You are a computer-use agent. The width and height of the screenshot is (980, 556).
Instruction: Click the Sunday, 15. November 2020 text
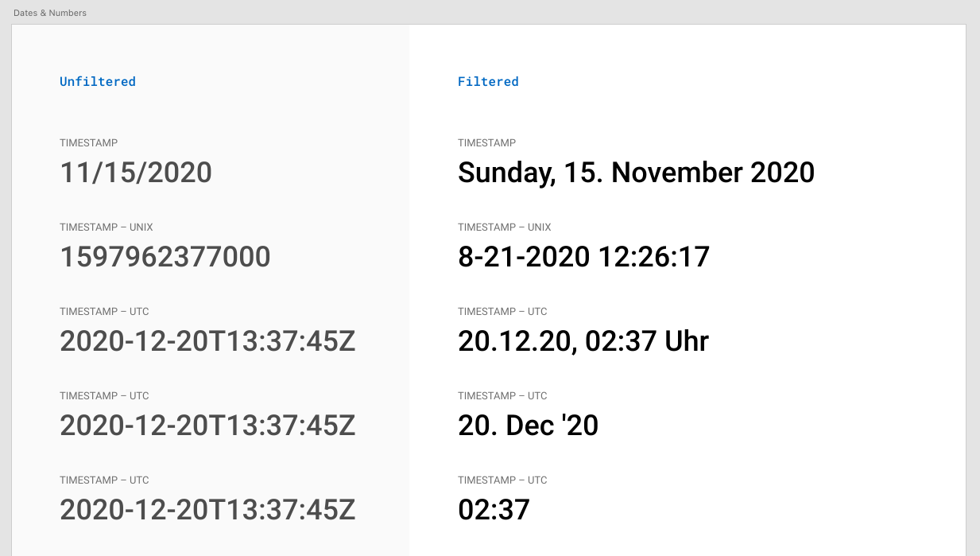point(636,173)
